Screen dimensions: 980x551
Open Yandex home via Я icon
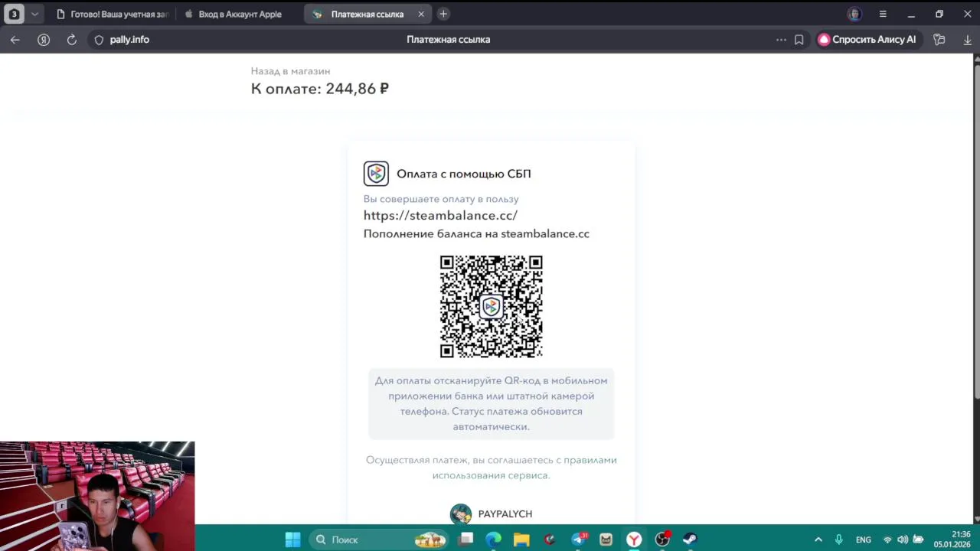tap(44, 40)
